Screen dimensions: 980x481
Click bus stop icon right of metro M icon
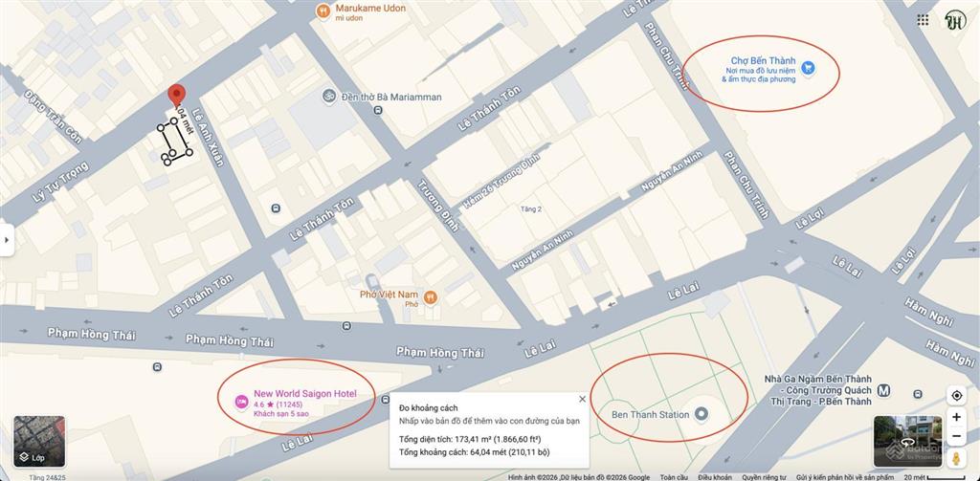(916, 394)
